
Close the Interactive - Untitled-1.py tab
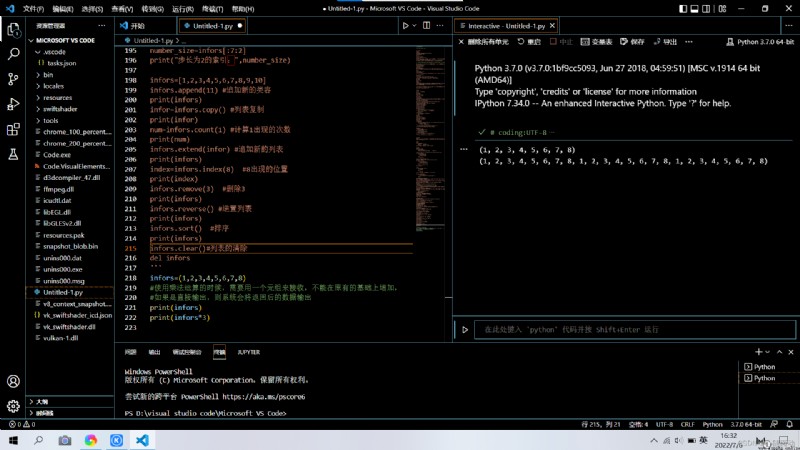coord(552,26)
